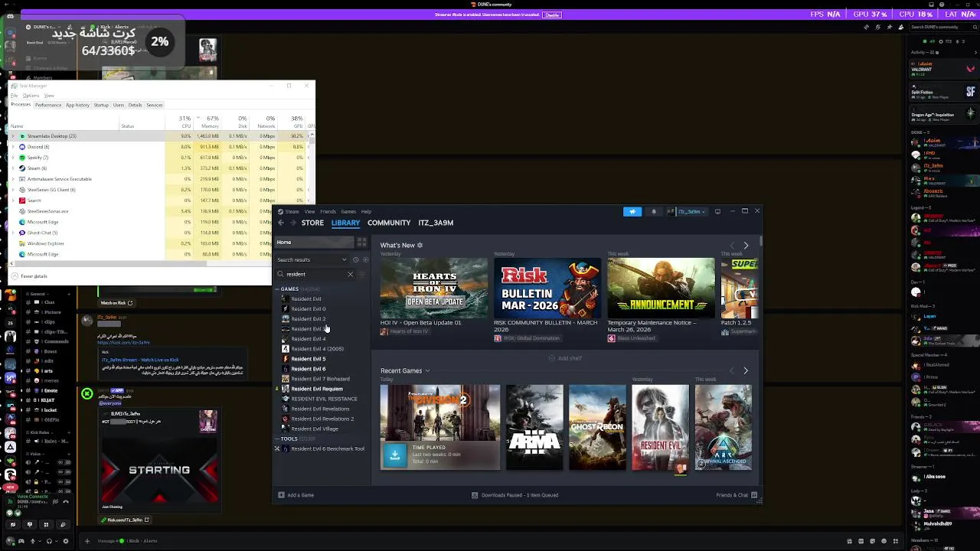Viewport: 980px width, 551px height.
Task: Collapse GAMES section in library list
Action: tap(277, 289)
